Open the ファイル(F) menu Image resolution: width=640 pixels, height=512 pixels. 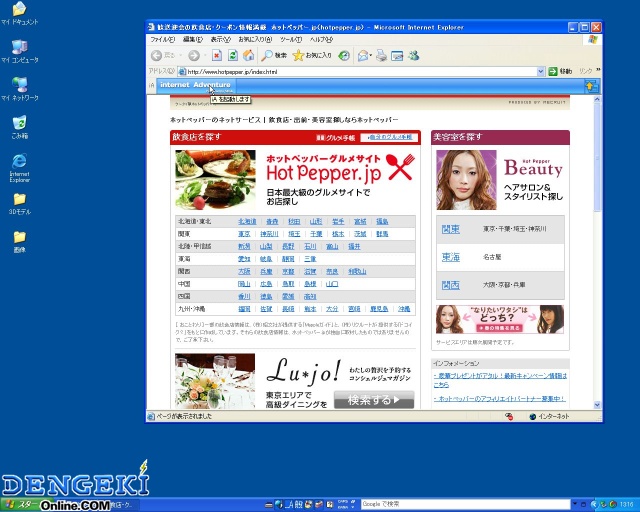pyautogui.click(x=162, y=40)
